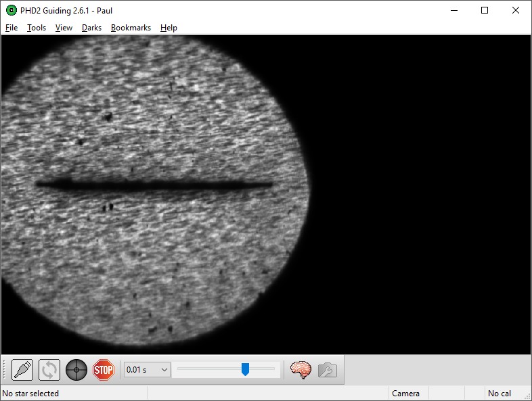Open the Bookmarks menu
The height and width of the screenshot is (401, 532).
point(131,28)
